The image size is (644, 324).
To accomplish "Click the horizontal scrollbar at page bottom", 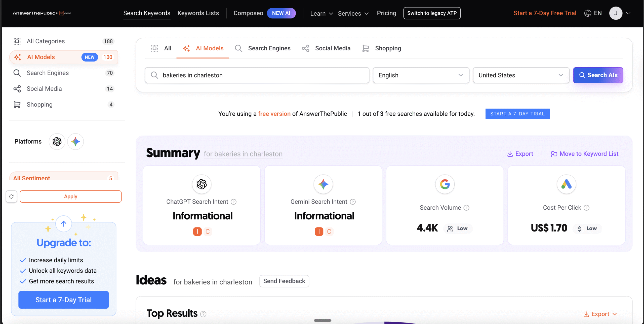I will click(323, 320).
